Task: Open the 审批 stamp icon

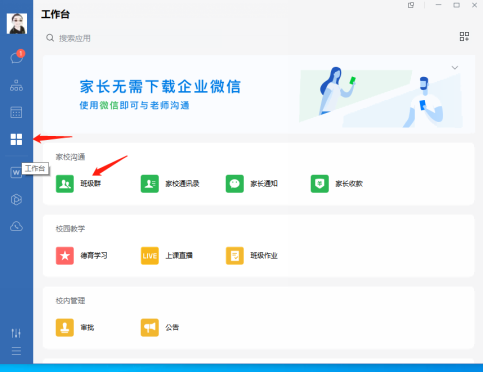Action: coord(65,328)
